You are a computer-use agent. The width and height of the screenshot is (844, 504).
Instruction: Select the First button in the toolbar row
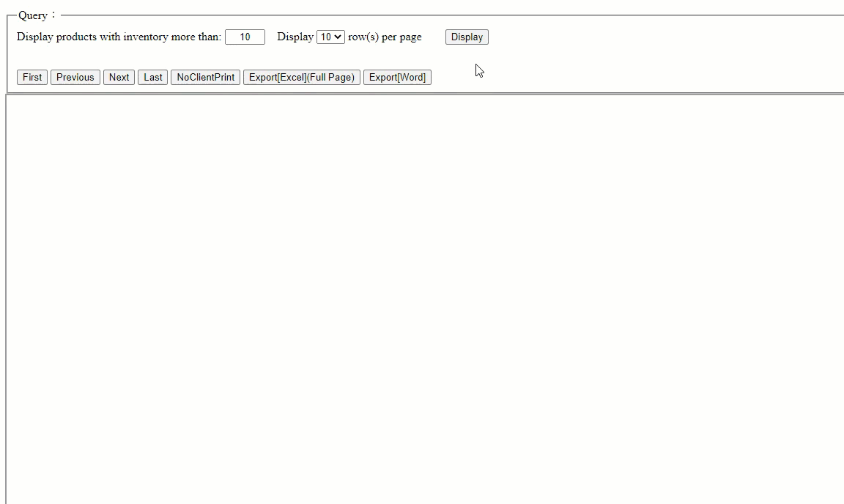(32, 77)
